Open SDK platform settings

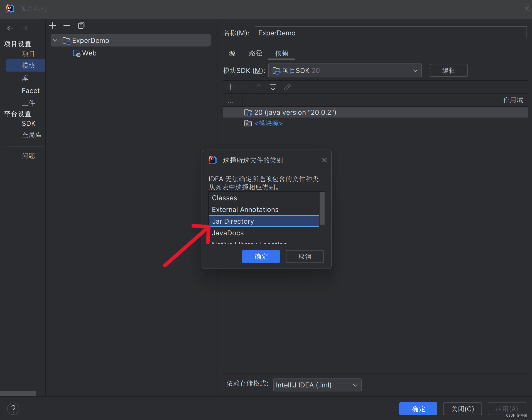pos(29,124)
